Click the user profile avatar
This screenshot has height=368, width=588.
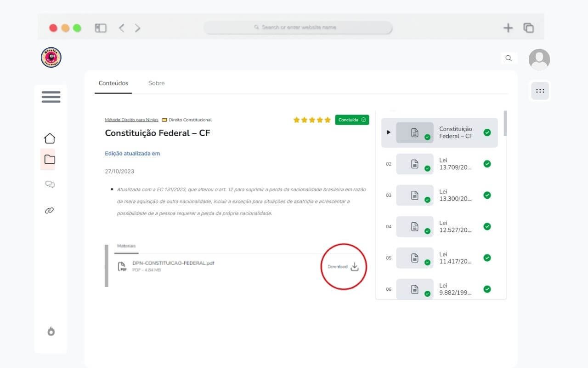click(x=539, y=59)
